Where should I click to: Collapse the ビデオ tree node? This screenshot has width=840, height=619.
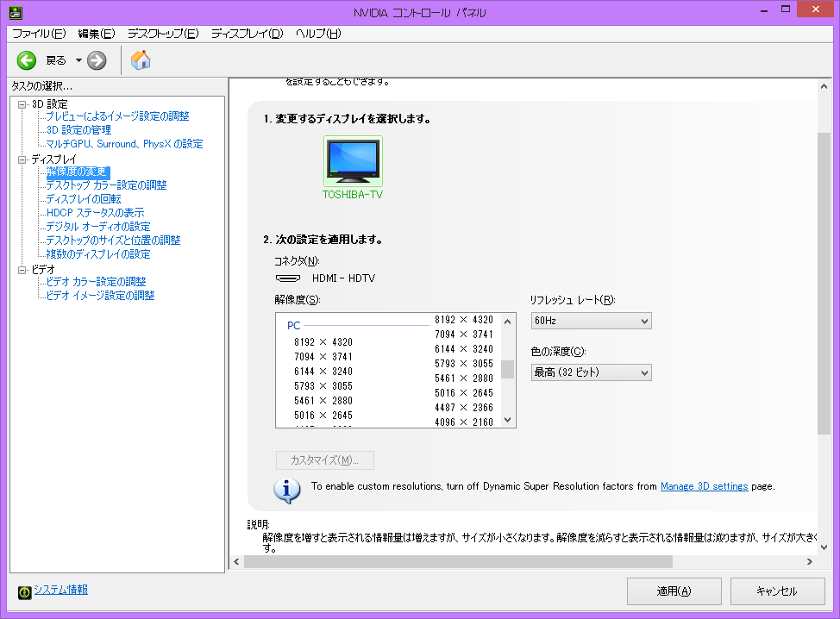click(22, 270)
